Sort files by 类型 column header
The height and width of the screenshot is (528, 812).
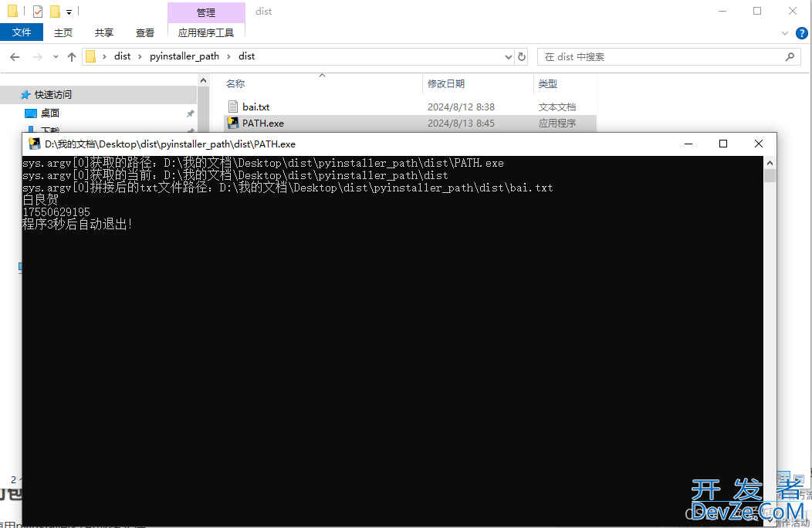547,84
